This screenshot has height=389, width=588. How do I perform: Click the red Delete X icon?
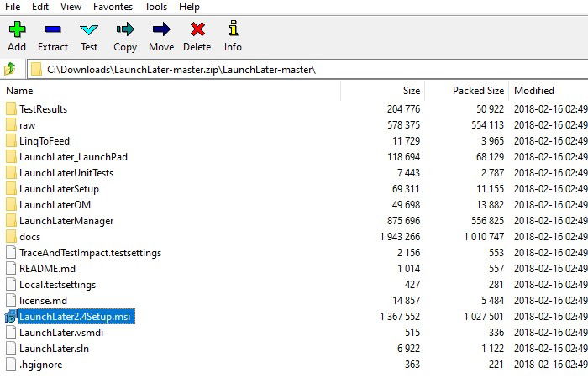197,29
